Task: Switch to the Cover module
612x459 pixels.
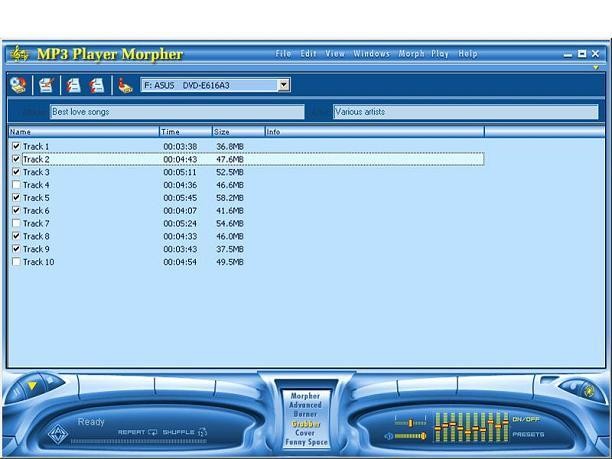Action: (x=305, y=433)
